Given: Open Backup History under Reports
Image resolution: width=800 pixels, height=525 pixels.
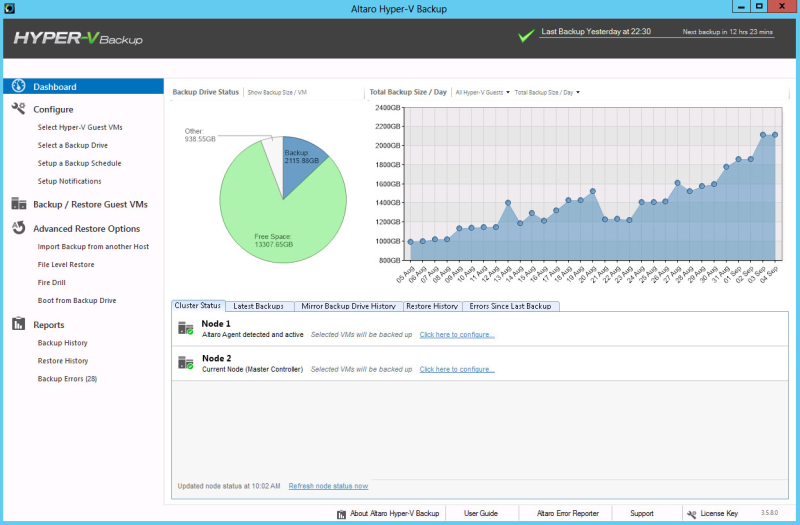Looking at the screenshot, I should coord(62,343).
